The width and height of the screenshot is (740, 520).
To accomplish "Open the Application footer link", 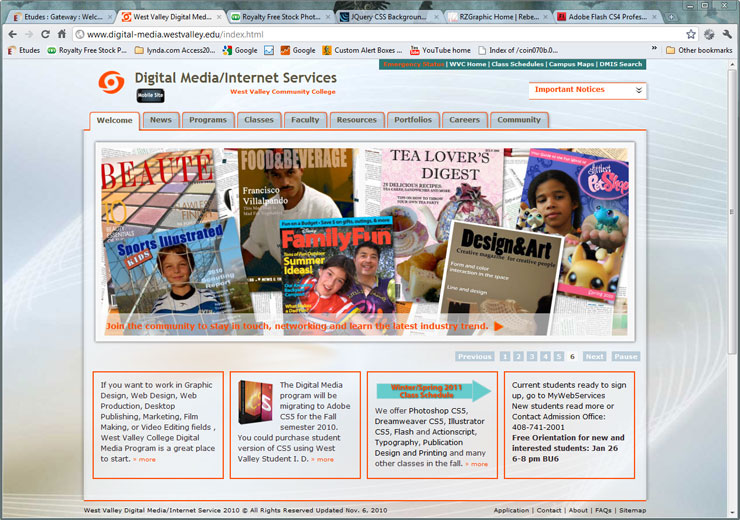I will pos(511,510).
